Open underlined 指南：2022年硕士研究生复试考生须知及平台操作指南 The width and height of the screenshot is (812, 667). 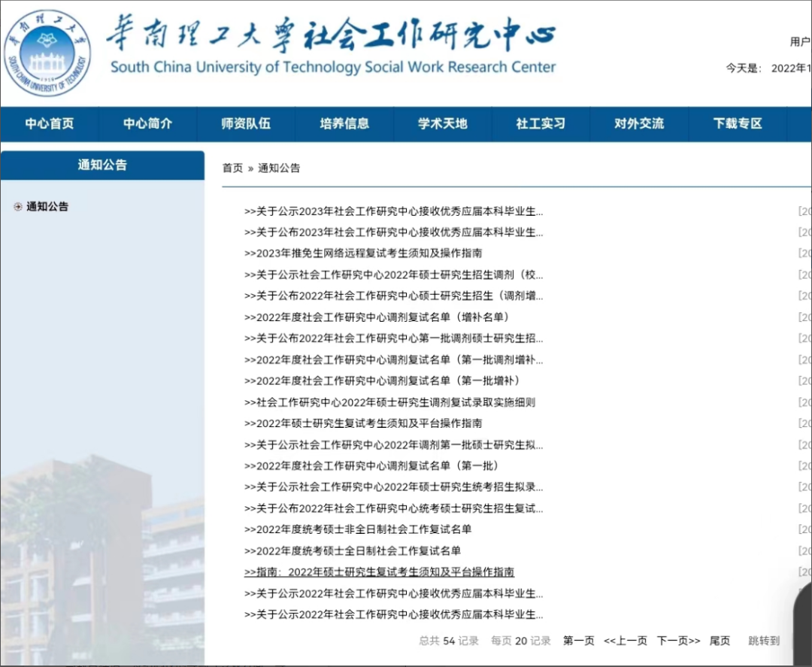click(x=379, y=571)
